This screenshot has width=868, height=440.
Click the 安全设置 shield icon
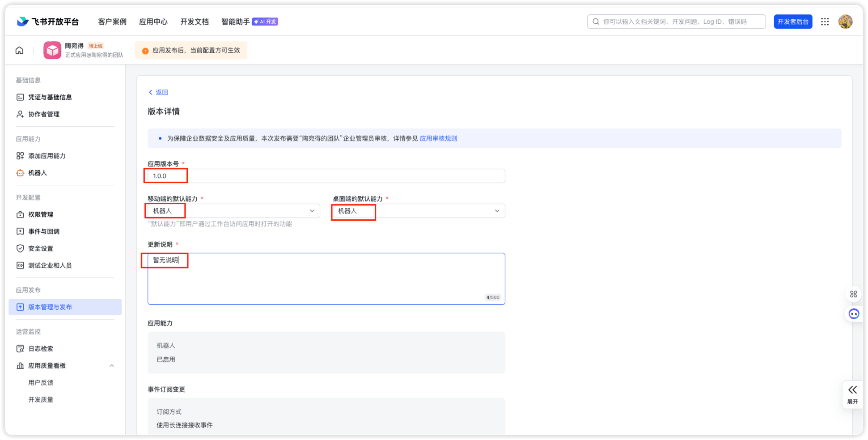[x=20, y=248]
